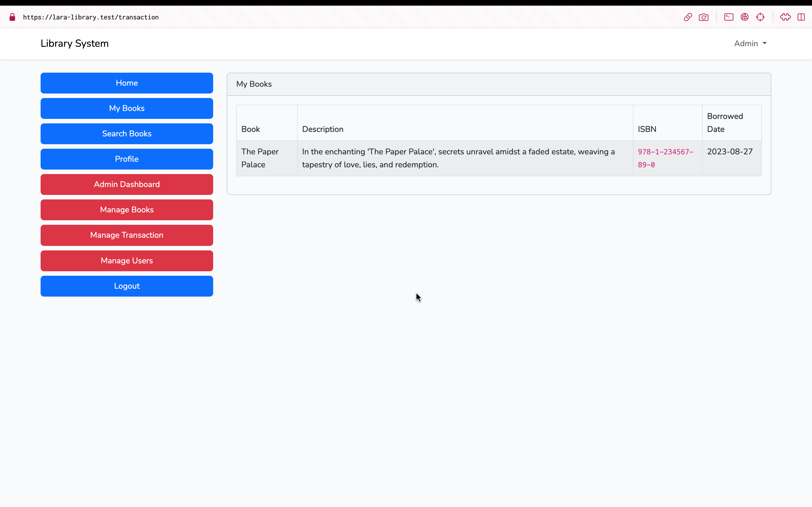Open Manage Transaction page
The width and height of the screenshot is (812, 507).
(127, 235)
